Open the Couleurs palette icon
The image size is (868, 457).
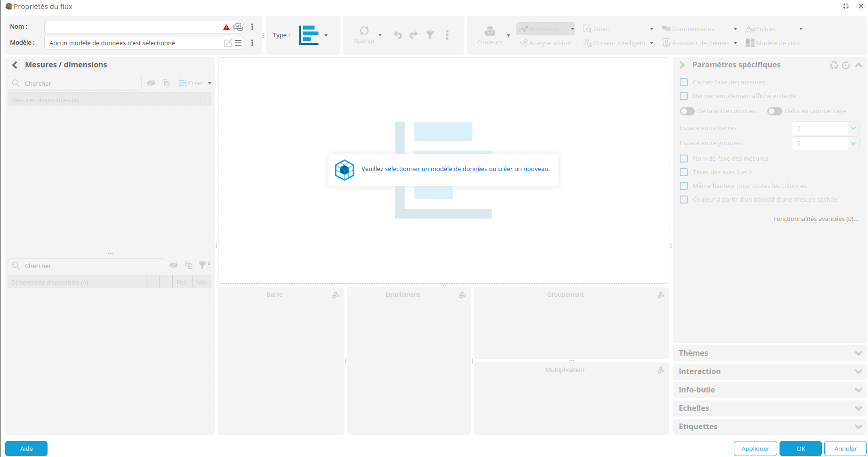click(490, 32)
